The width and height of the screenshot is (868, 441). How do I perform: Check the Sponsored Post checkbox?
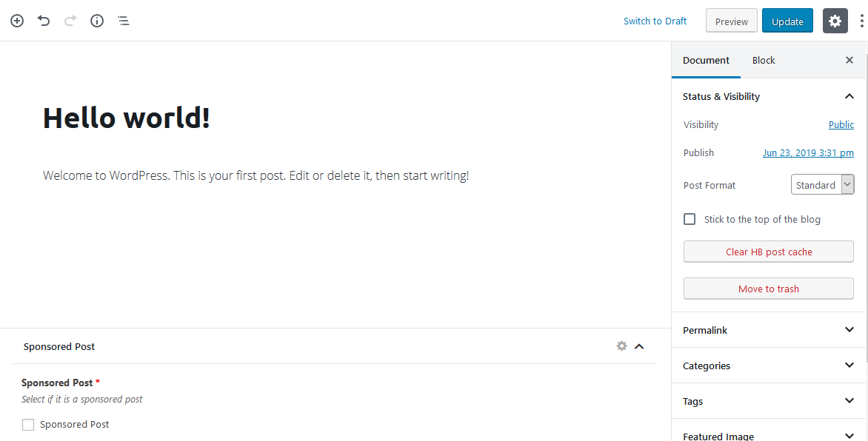click(x=28, y=425)
